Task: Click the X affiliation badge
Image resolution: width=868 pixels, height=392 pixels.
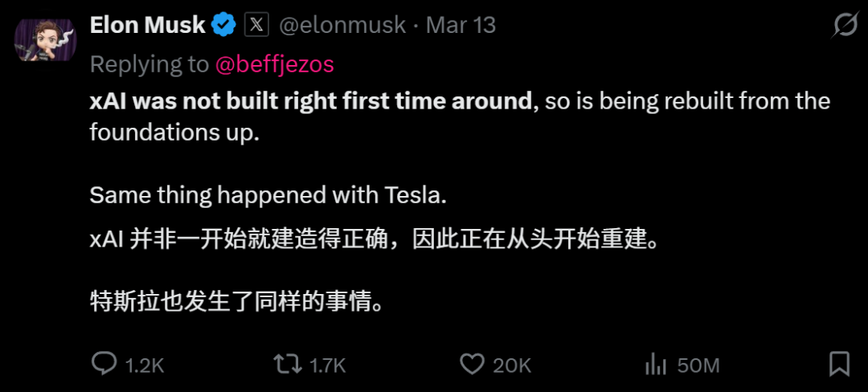Action: (256, 26)
